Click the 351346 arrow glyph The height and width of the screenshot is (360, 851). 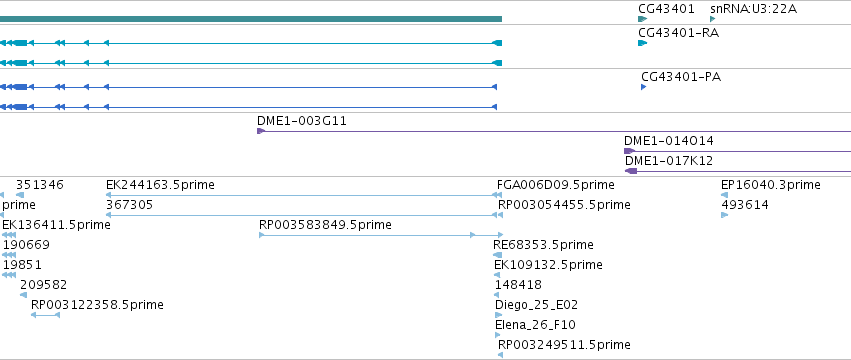[x=20, y=195]
